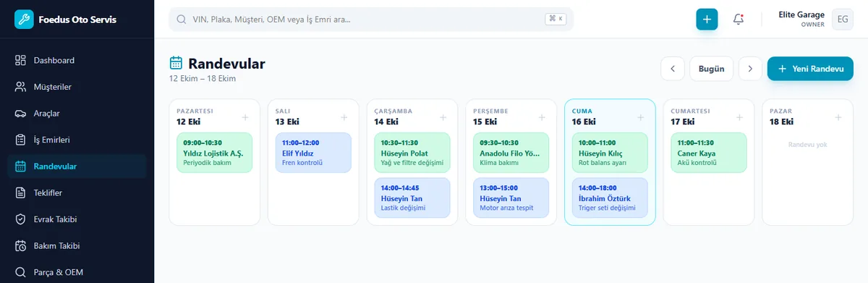Add appointment on Perşembe 15 Eki
This screenshot has height=283, width=868.
point(541,117)
